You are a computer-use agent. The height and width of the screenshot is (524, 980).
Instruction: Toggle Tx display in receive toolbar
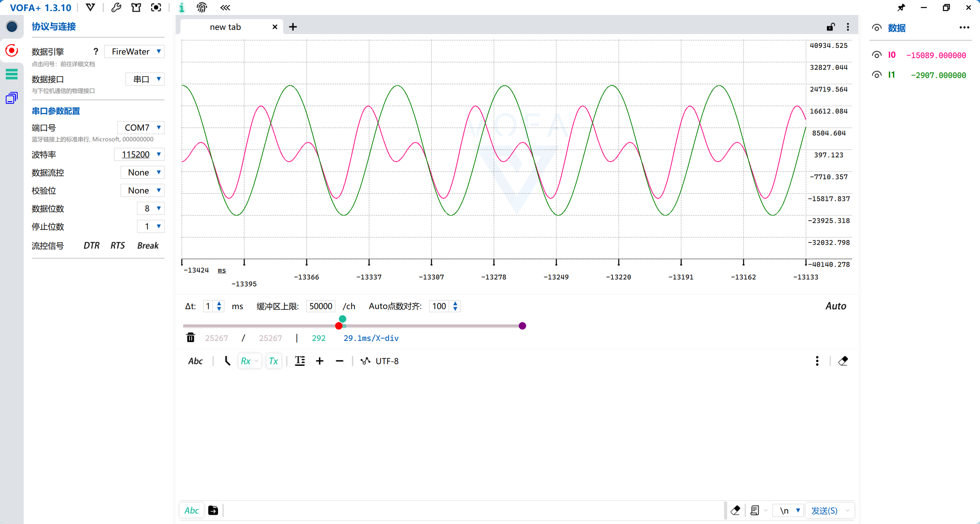pyautogui.click(x=273, y=361)
